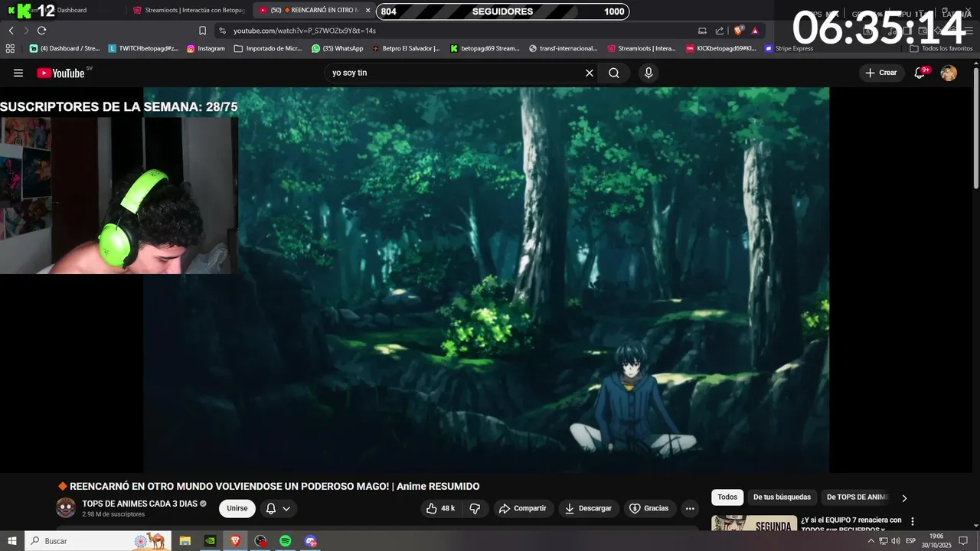Click Windows taskbar Buscar search box
The image size is (980, 551).
coord(98,541)
